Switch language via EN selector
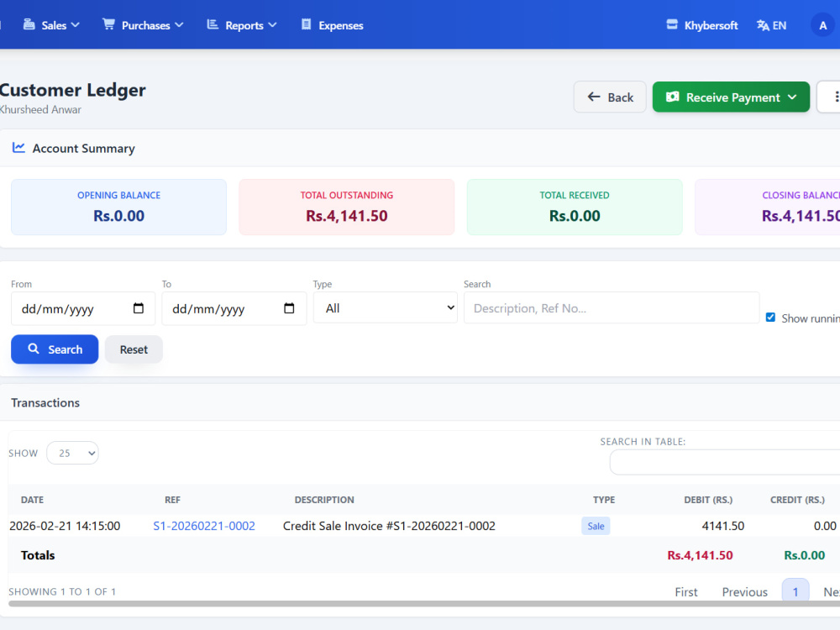The width and height of the screenshot is (840, 630). point(771,25)
